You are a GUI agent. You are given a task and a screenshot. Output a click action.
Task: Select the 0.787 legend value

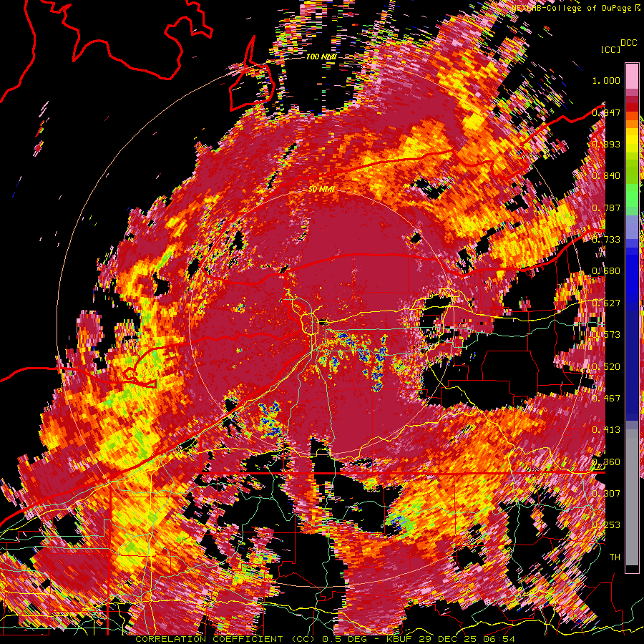tap(606, 208)
